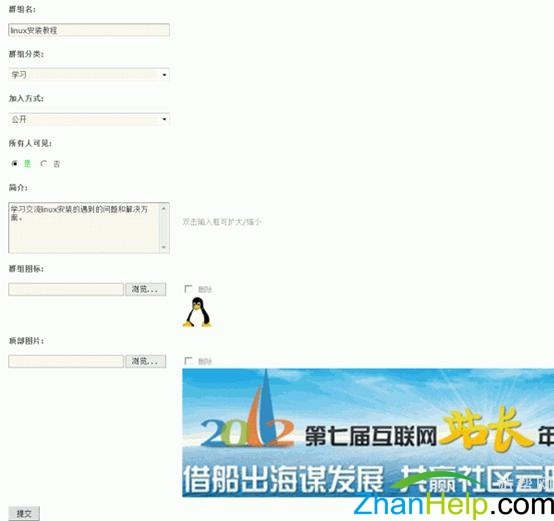
Task: Click the textarea scrollbar down arrow
Action: (164, 247)
